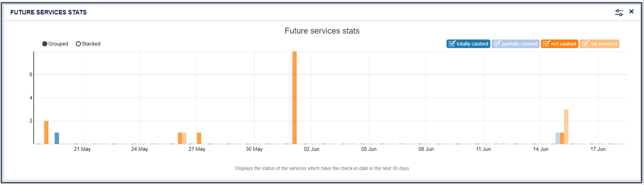Click the 30-day check-in description text
644x185 pixels.
pyautogui.click(x=322, y=168)
